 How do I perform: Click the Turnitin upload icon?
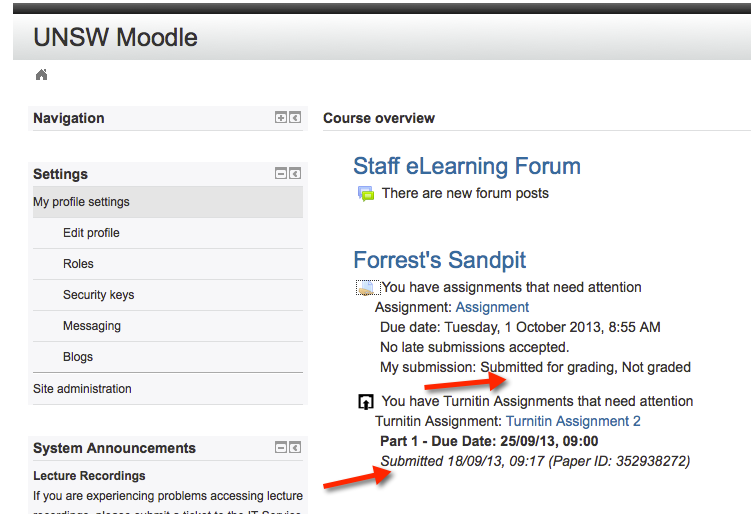(x=366, y=401)
